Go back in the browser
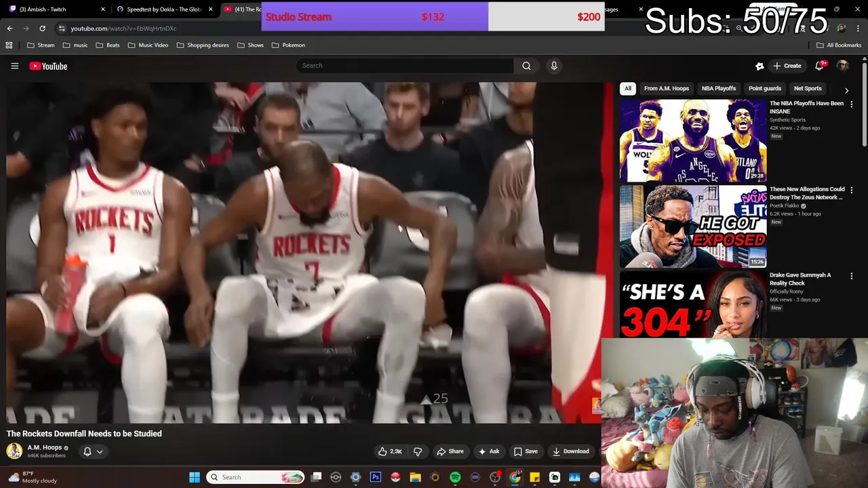This screenshot has height=488, width=868. [9, 28]
